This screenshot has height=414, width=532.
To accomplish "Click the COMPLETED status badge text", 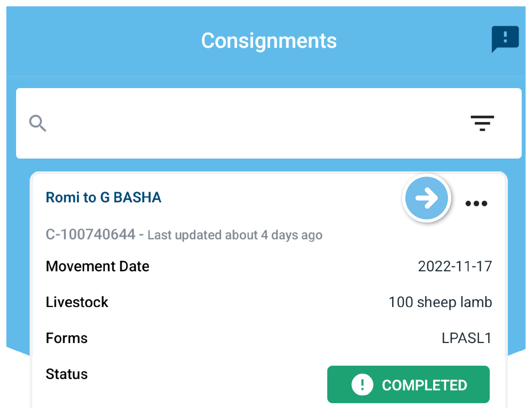I will point(424,385).
